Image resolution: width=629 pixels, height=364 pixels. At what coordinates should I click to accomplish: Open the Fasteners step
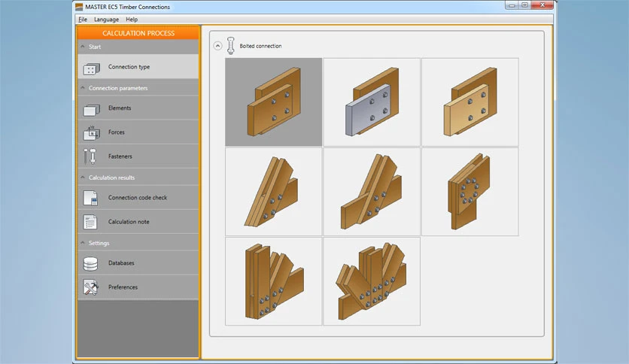coord(138,156)
